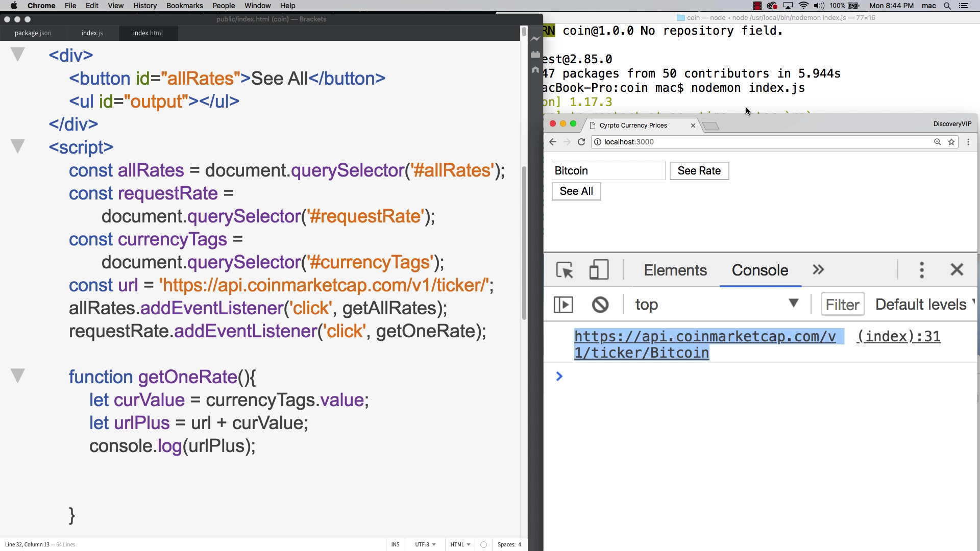This screenshot has height=551, width=980.
Task: Switch to package.json tab in Brackets
Action: [x=33, y=33]
